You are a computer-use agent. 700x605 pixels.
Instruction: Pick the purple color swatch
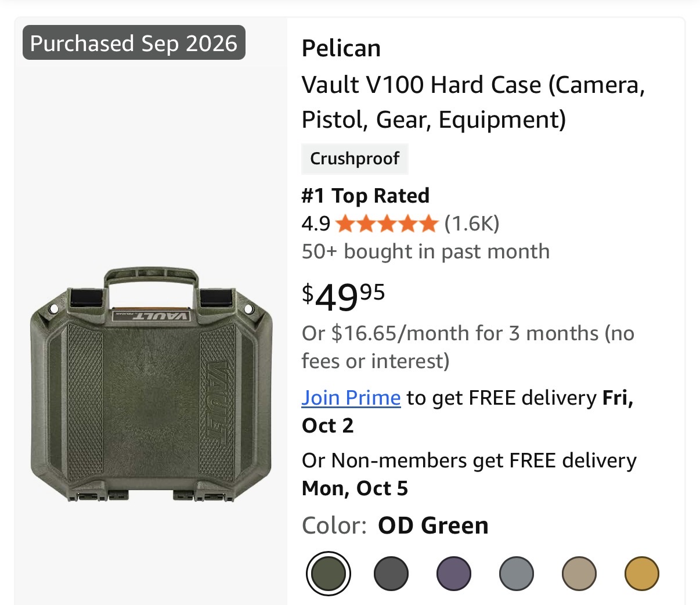pyautogui.click(x=454, y=574)
